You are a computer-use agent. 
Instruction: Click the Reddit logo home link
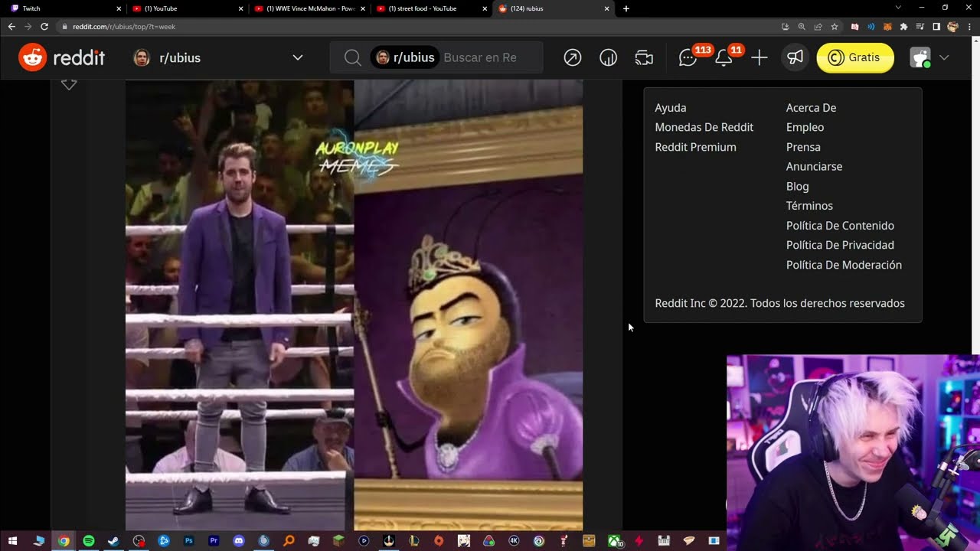pos(61,57)
